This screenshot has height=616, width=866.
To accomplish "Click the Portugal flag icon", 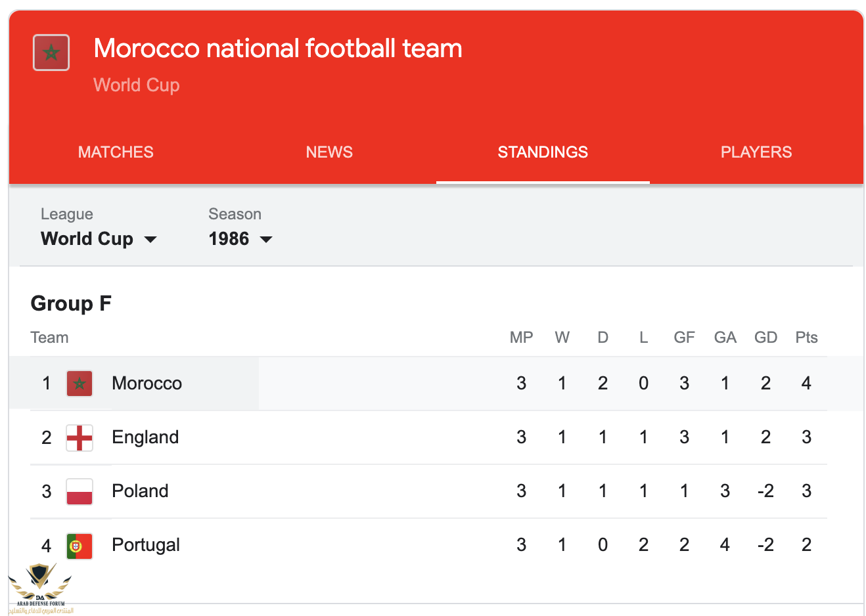I will pos(80,545).
